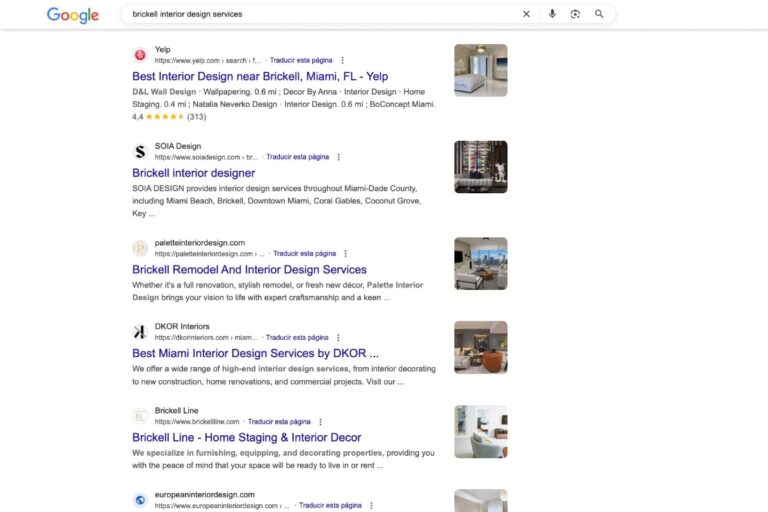Open Google Lens image search
768x512 pixels.
click(x=575, y=14)
